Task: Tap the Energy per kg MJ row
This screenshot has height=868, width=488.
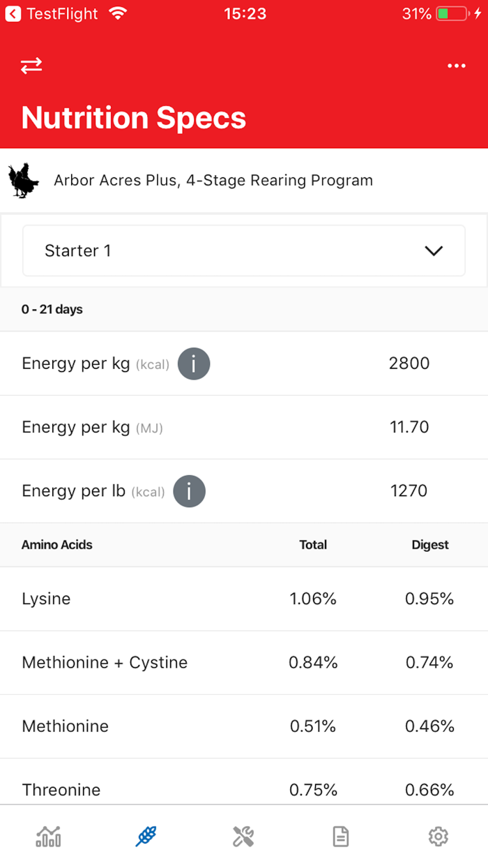Action: (x=243, y=427)
